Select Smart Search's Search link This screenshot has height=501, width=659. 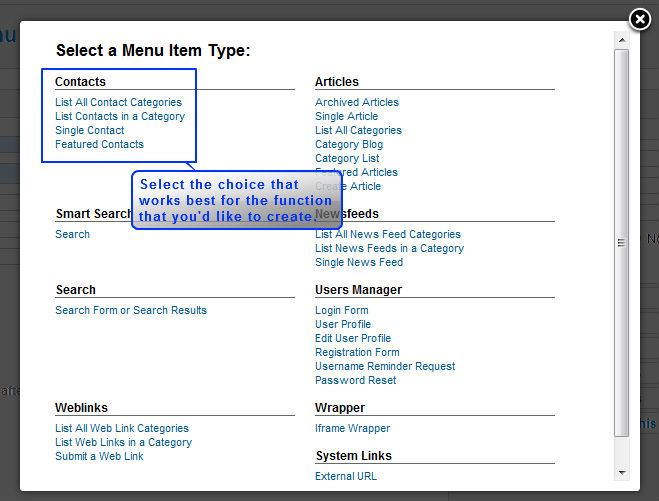coord(72,234)
